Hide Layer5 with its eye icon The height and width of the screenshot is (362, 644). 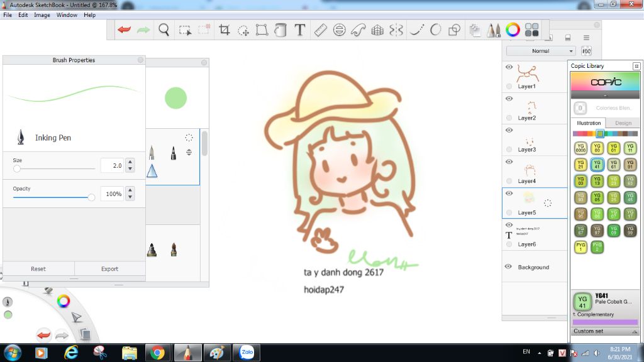pos(509,194)
